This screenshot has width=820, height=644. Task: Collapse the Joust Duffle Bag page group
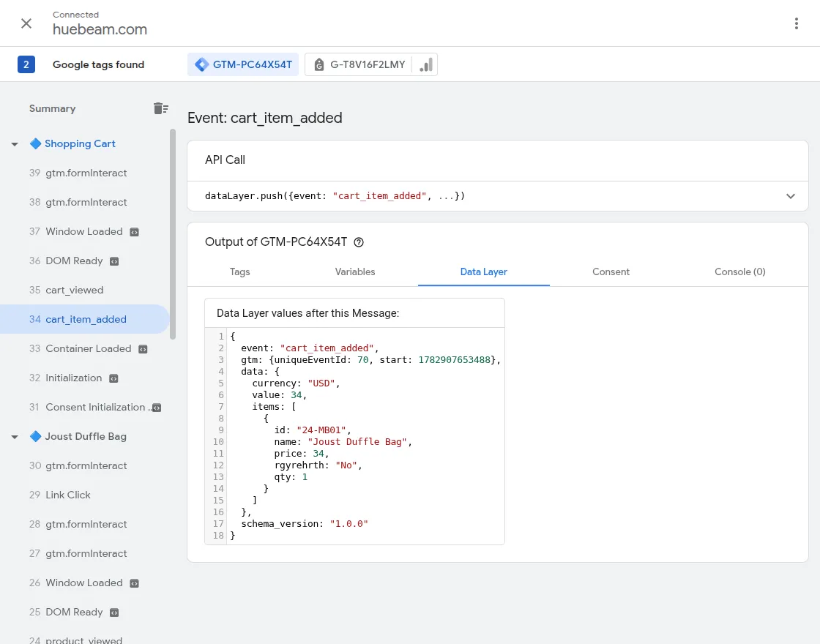point(15,436)
